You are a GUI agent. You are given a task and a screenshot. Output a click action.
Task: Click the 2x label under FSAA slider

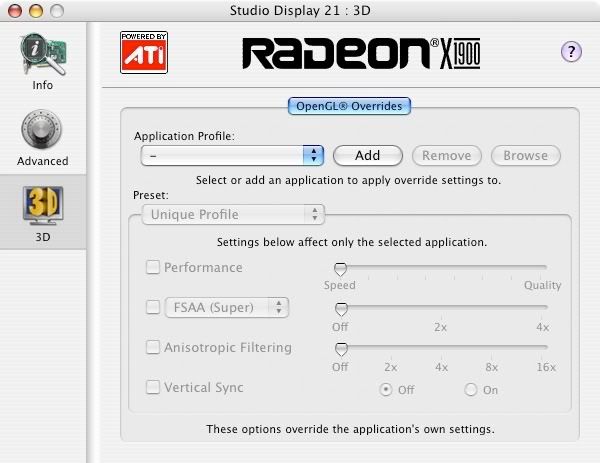point(440,327)
